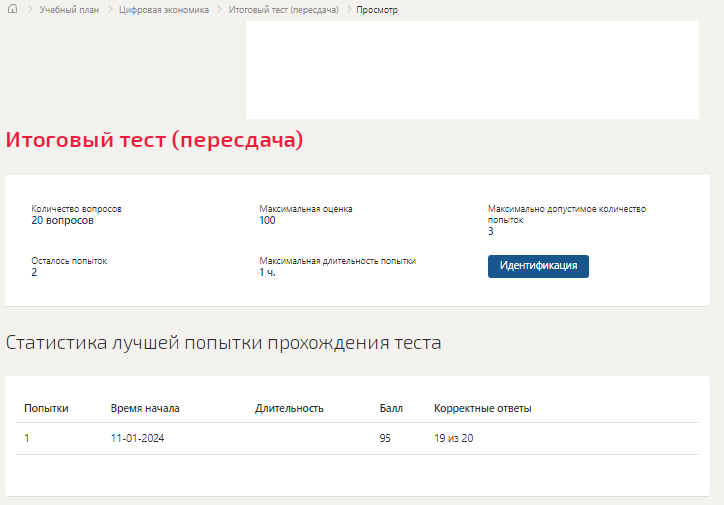724x505 pixels.
Task: Click the Время начала column header
Action: pos(145,409)
